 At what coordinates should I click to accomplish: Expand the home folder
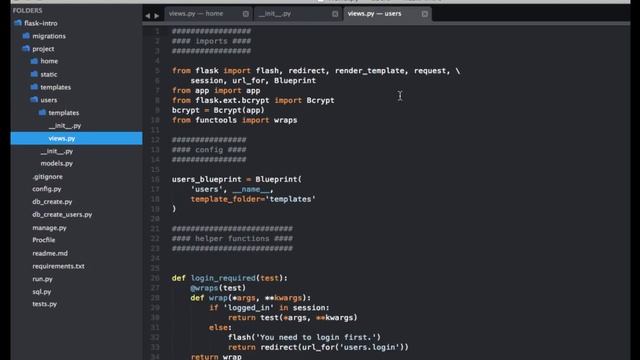click(49, 61)
